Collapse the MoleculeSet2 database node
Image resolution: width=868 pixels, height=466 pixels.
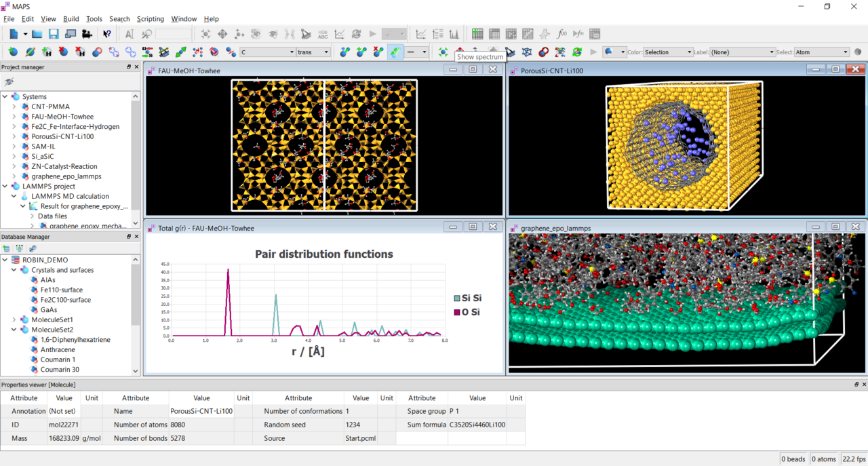(x=14, y=330)
